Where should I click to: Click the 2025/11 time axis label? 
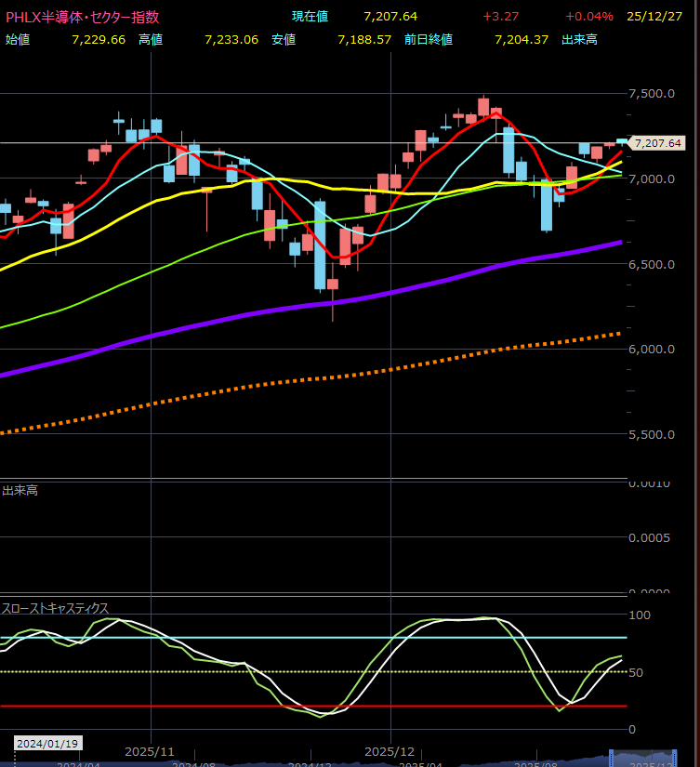150,750
